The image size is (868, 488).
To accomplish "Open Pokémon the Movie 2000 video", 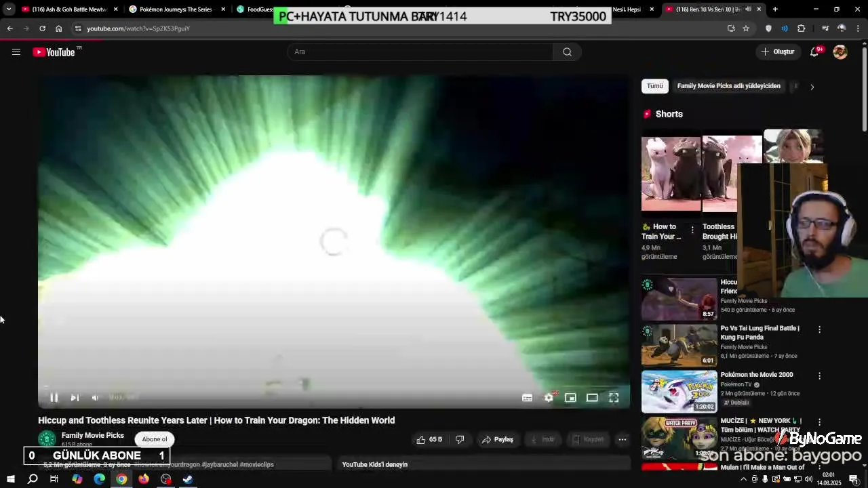I will (x=679, y=391).
